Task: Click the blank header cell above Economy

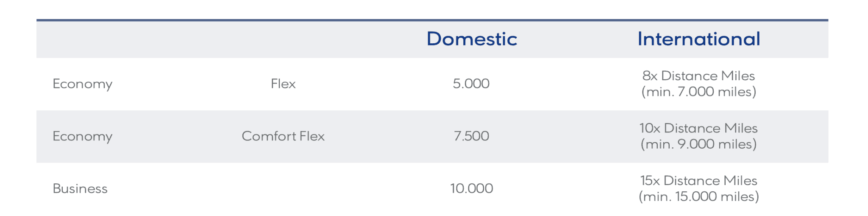Action: [x=82, y=39]
